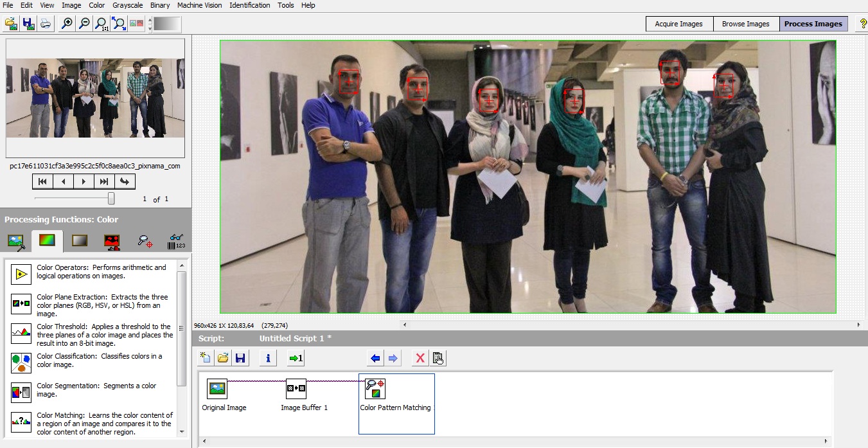Open the Edit menu
Image resolution: width=868 pixels, height=448 pixels.
tap(26, 5)
